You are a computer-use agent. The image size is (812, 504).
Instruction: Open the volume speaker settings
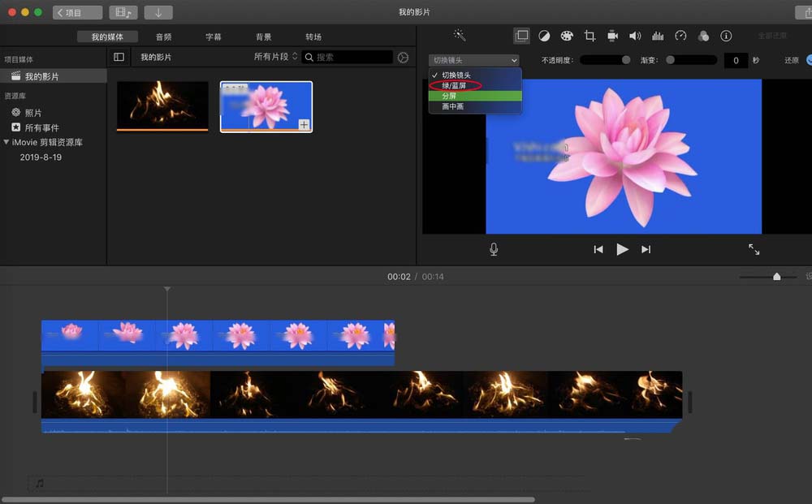pyautogui.click(x=635, y=36)
